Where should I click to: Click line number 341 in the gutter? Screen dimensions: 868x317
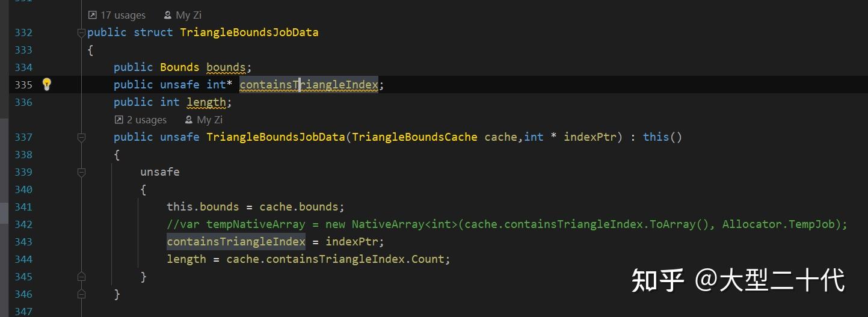pos(23,207)
